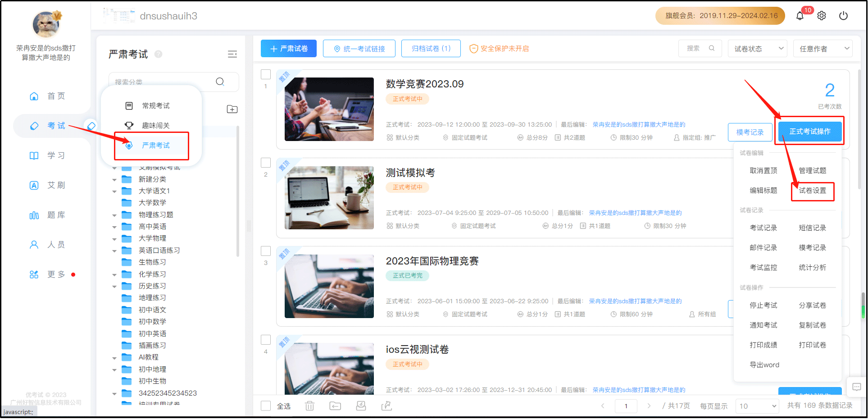
Task: Click the 旗舰会员 membership badge
Action: pyautogui.click(x=720, y=16)
